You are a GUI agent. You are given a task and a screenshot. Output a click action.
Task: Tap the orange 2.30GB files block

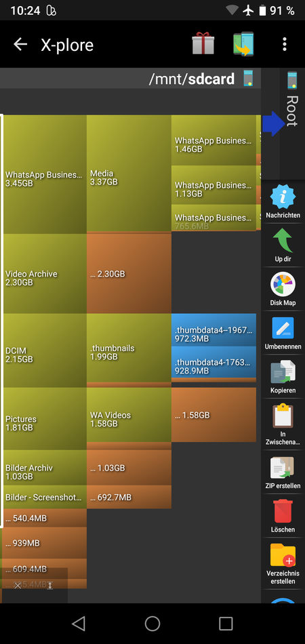[129, 274]
